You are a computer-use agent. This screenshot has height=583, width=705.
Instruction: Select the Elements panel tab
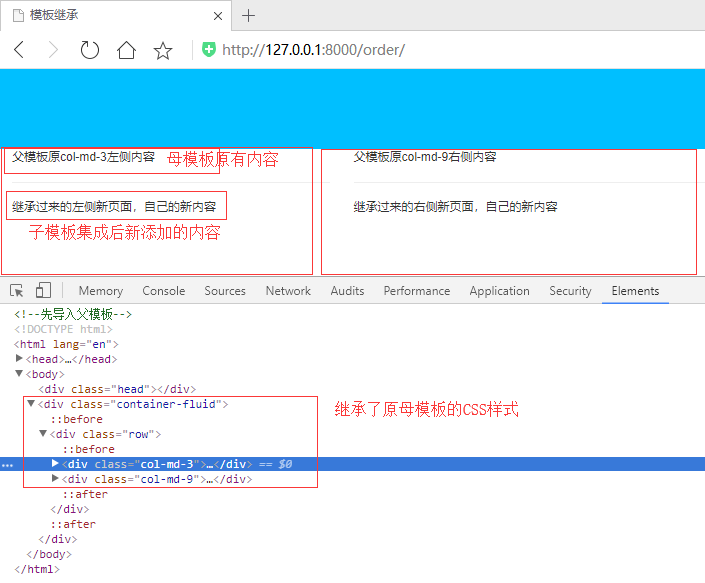point(635,291)
